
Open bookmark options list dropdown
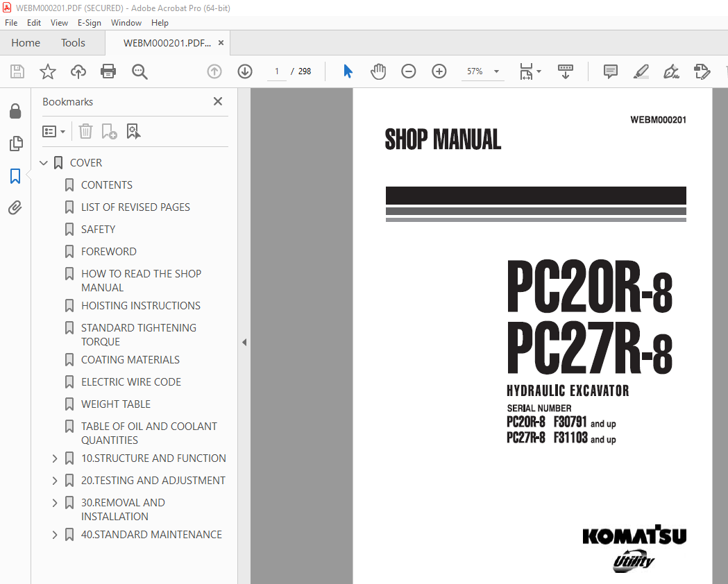pos(53,131)
